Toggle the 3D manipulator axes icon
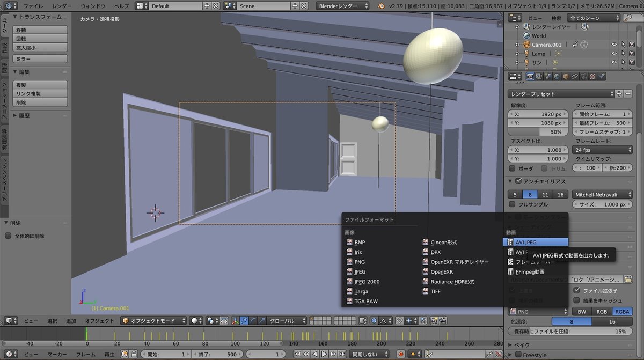The height and width of the screenshot is (360, 644). tap(236, 320)
